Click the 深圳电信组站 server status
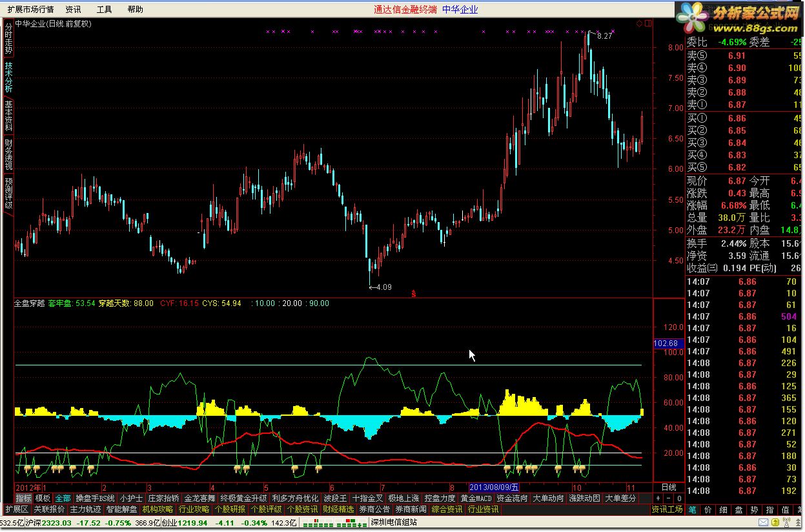The width and height of the screenshot is (805, 532). coord(394,523)
